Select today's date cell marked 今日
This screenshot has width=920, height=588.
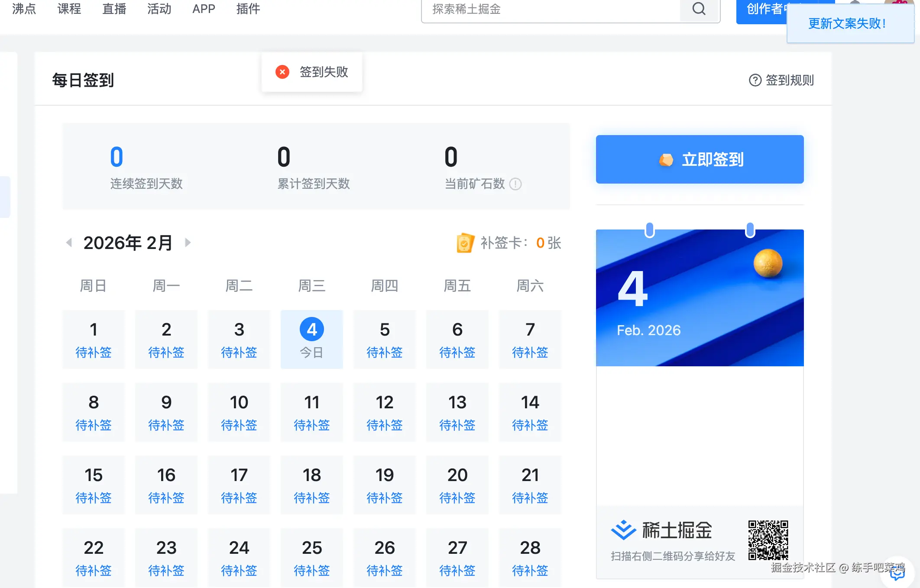[311, 339]
